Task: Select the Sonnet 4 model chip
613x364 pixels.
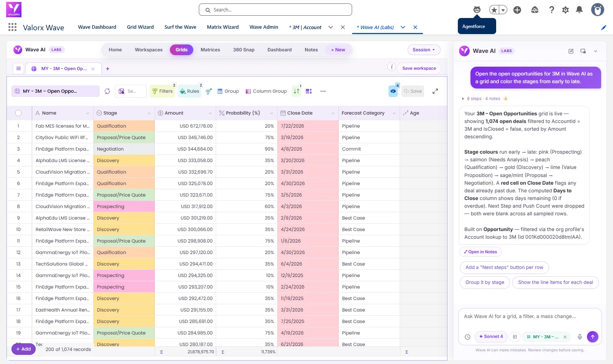Action: [491, 337]
